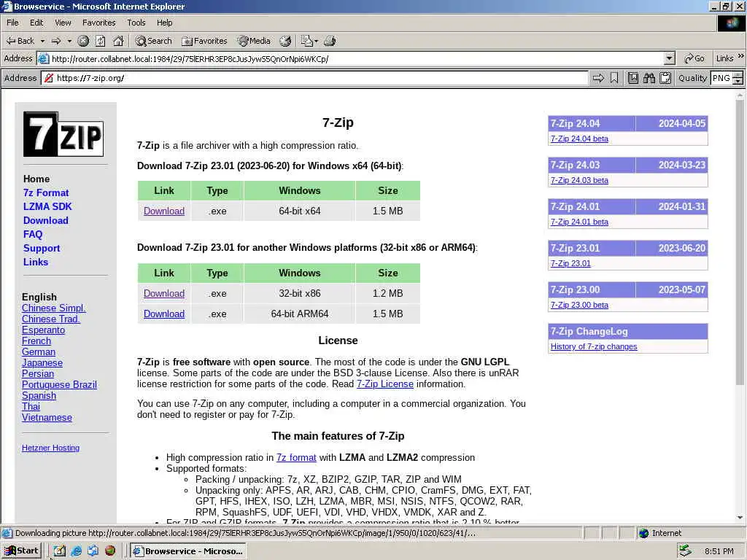Open the Media pane button
The image size is (747, 560).
pos(255,41)
